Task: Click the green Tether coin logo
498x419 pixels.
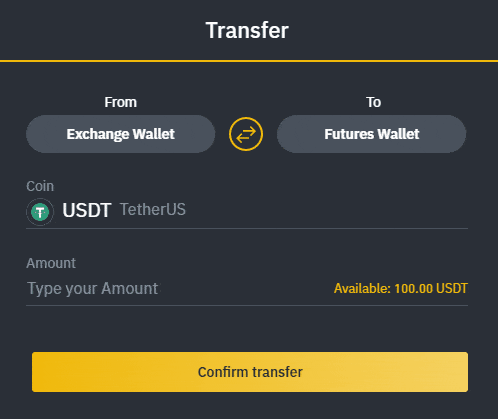Action: (40, 212)
